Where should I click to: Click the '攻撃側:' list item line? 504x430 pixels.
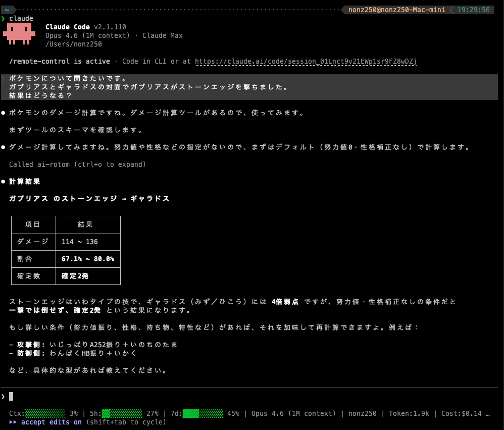point(93,345)
